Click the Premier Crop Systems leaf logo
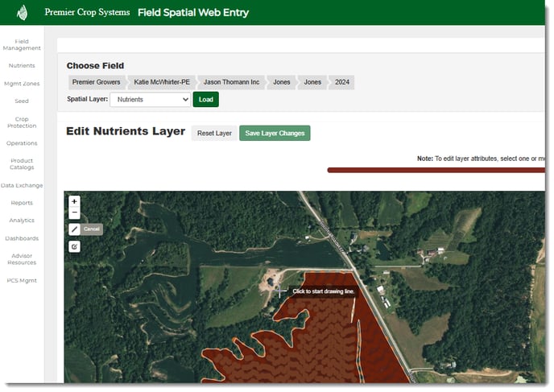Screen dimensions: 554x392 [x=23, y=13]
